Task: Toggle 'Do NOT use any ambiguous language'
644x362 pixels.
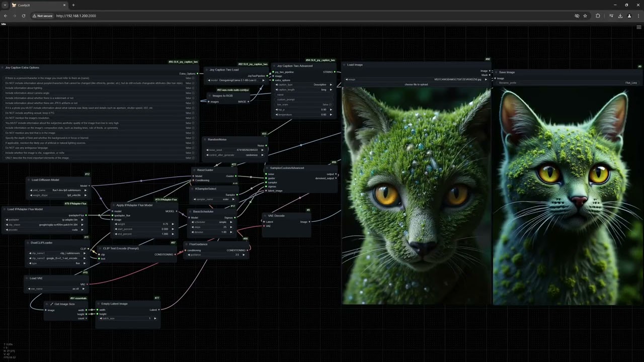Action: coord(100,148)
